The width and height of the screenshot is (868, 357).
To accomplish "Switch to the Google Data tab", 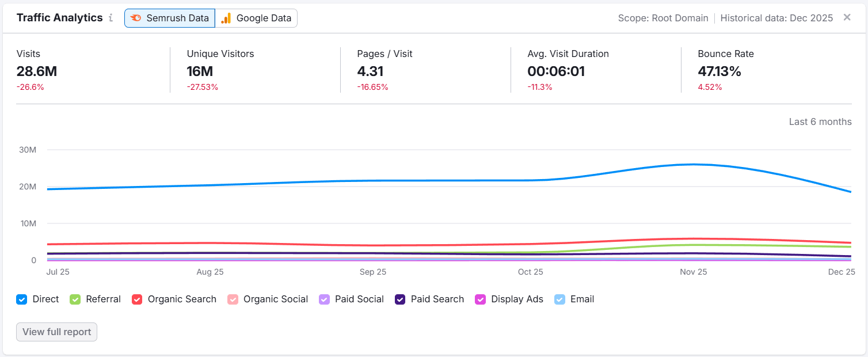I will pyautogui.click(x=257, y=18).
